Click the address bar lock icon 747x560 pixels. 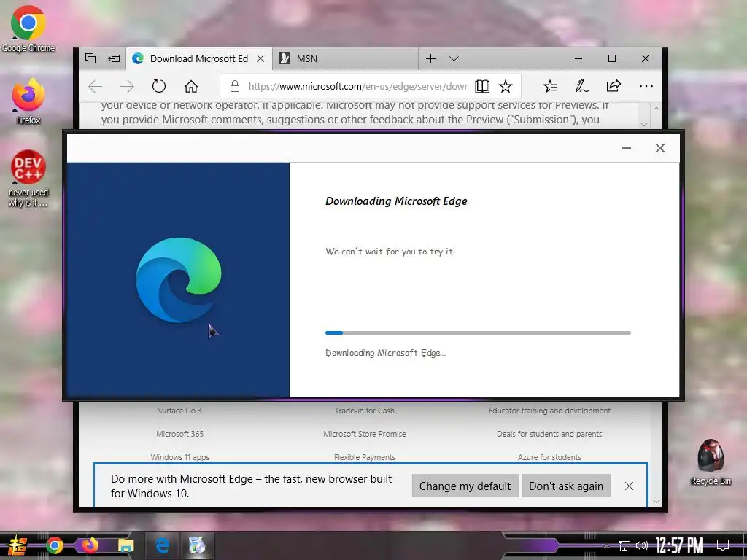234,86
